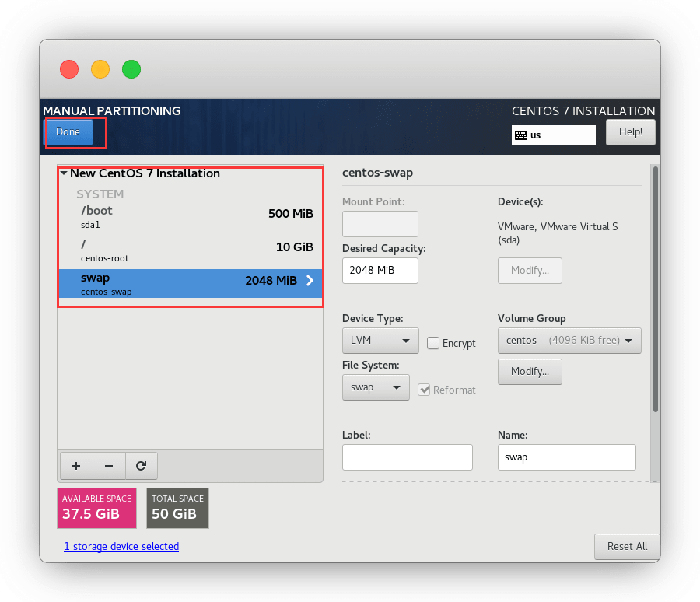Toggle the Reformat checkbox
Image resolution: width=700 pixels, height=602 pixels.
pos(425,390)
